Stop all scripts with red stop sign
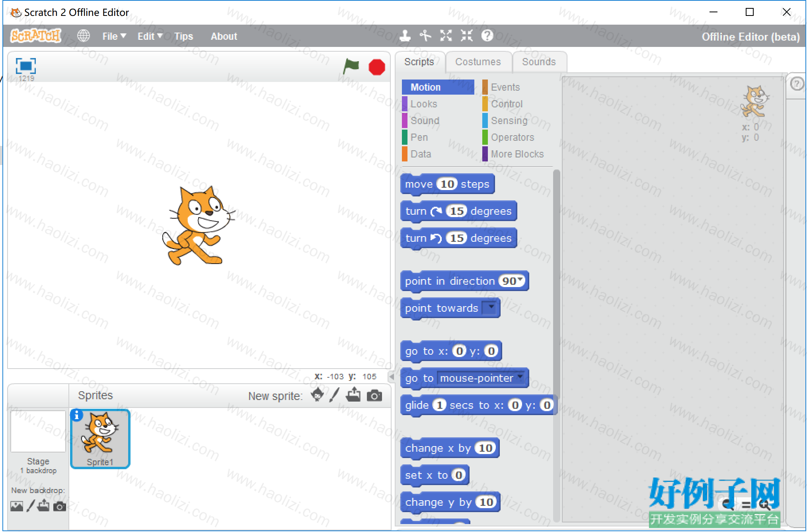This screenshot has width=807, height=532. (x=376, y=67)
